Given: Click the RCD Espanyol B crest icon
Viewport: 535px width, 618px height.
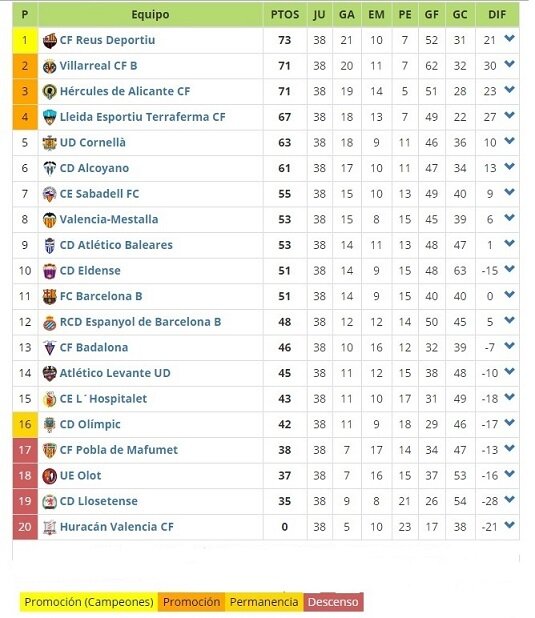Looking at the screenshot, I should 49,322.
